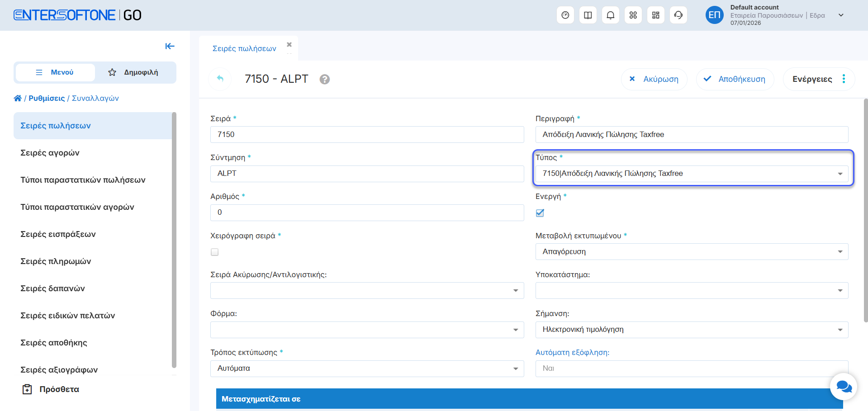868x411 pixels.
Task: Open the book (manual) icon in header
Action: tap(588, 15)
